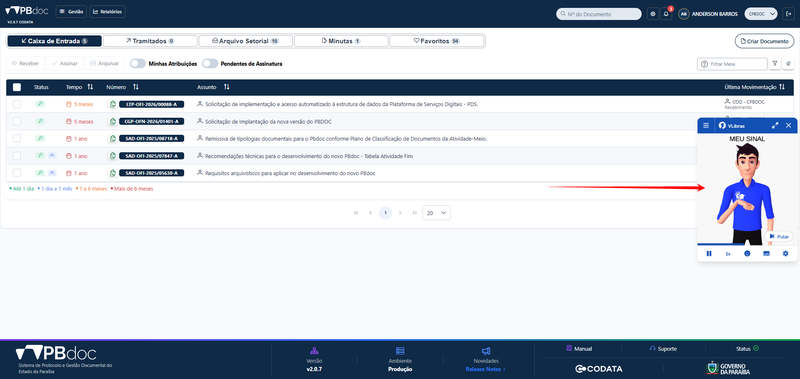Open document number SAD-OFI-2025/08718-A
This screenshot has width=800, height=379.
(152, 139)
